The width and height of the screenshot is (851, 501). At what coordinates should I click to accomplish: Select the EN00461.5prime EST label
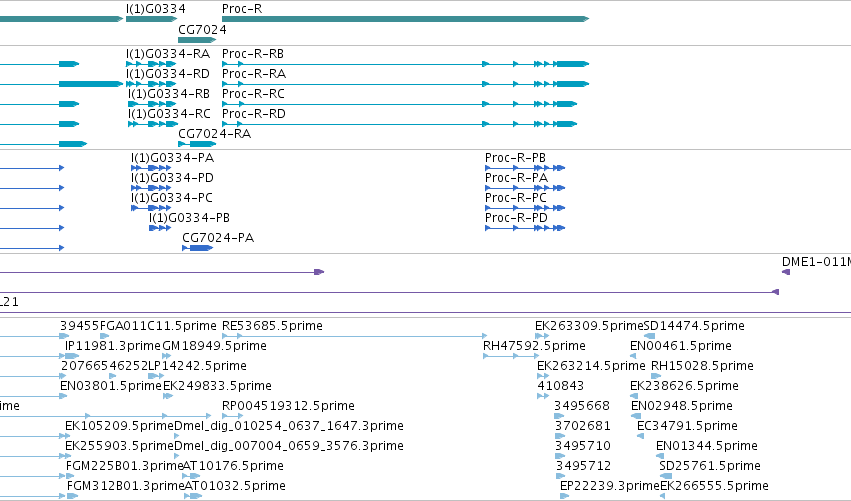tap(681, 346)
